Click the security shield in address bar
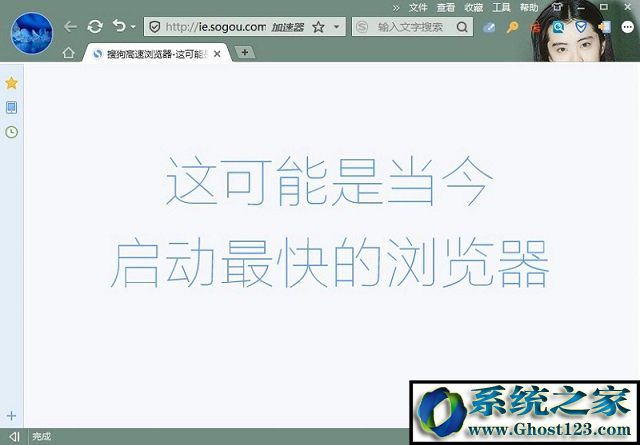This screenshot has height=445, width=640. [154, 27]
